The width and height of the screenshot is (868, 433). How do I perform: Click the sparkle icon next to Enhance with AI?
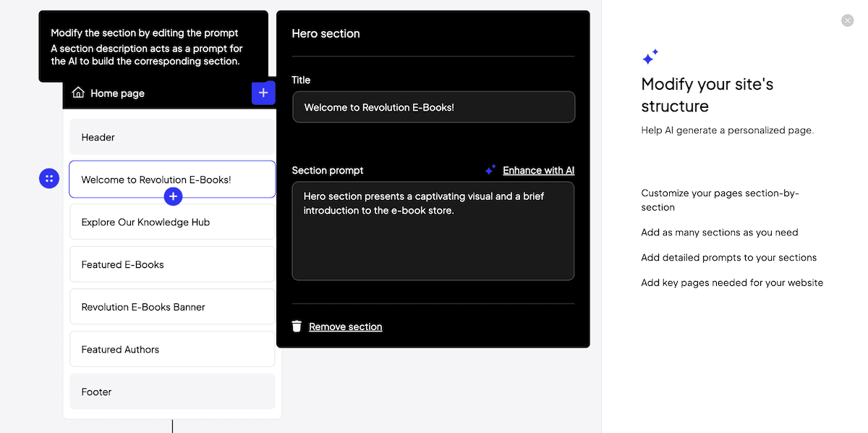(x=490, y=170)
